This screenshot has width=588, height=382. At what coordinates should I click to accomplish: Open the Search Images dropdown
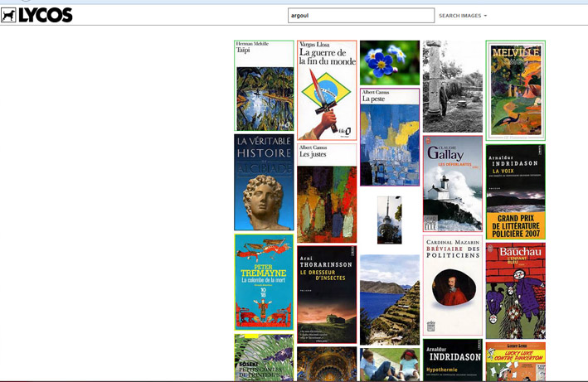463,16
